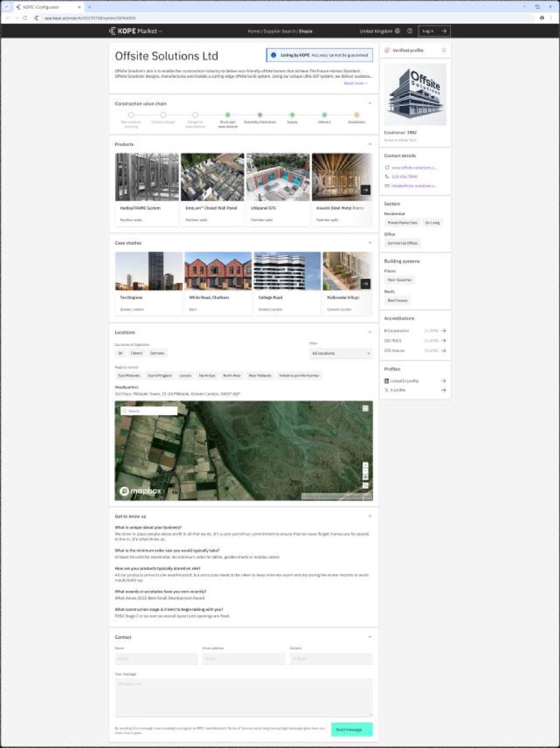Open the HadleyFRAME System product card
The height and width of the screenshot is (748, 560).
[147, 189]
